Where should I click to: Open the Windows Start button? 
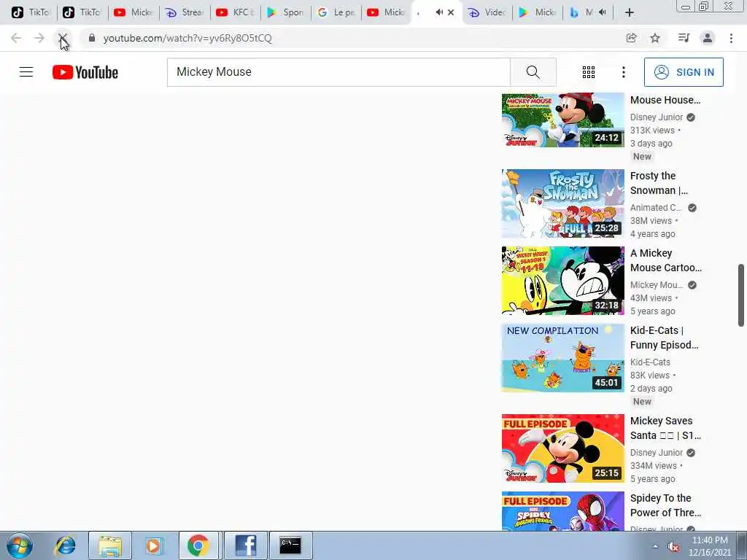[19, 545]
